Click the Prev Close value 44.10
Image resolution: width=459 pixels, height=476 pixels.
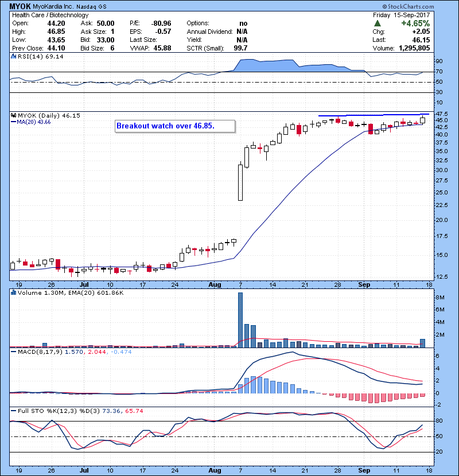coord(56,48)
